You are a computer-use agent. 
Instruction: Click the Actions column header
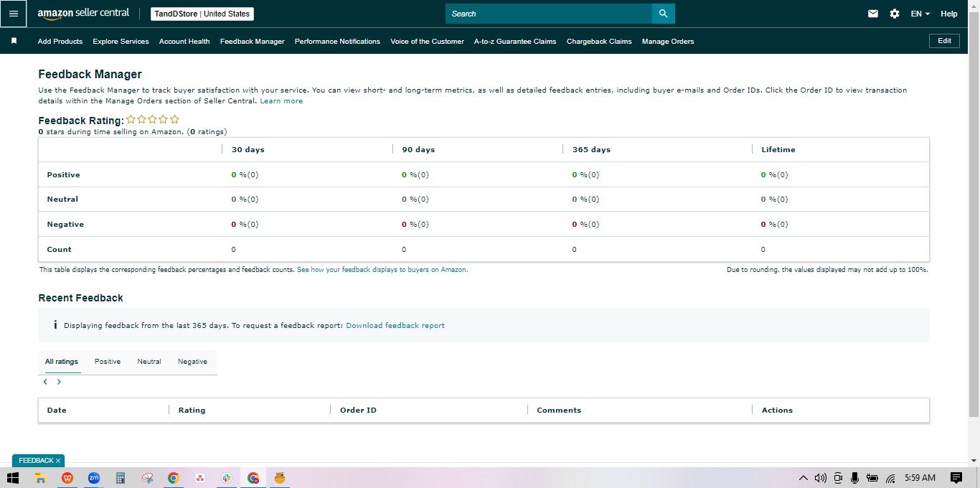(777, 410)
